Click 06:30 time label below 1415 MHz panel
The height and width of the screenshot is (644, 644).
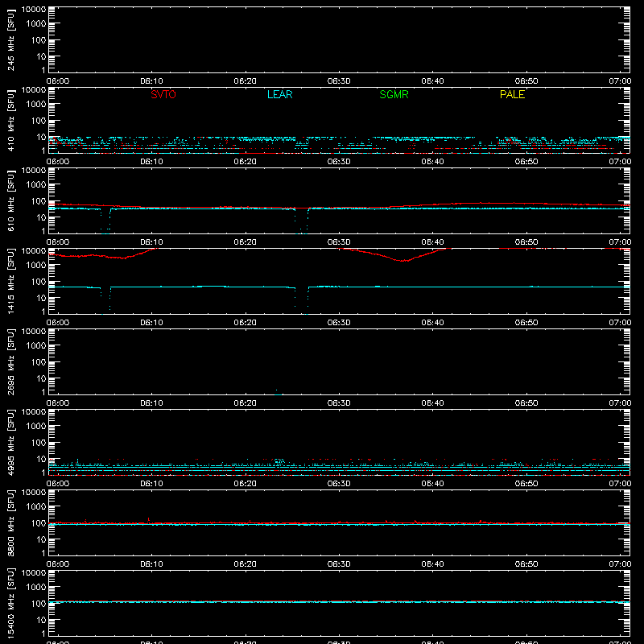339,323
